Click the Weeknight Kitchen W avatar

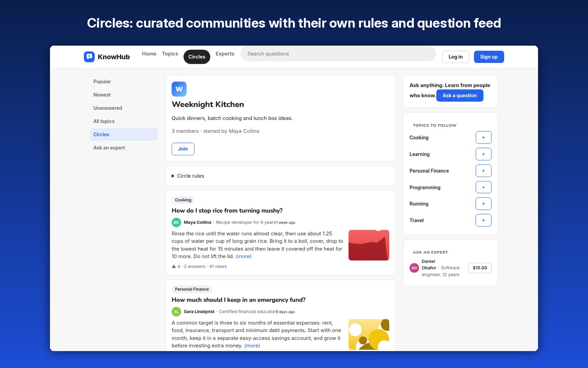[179, 89]
